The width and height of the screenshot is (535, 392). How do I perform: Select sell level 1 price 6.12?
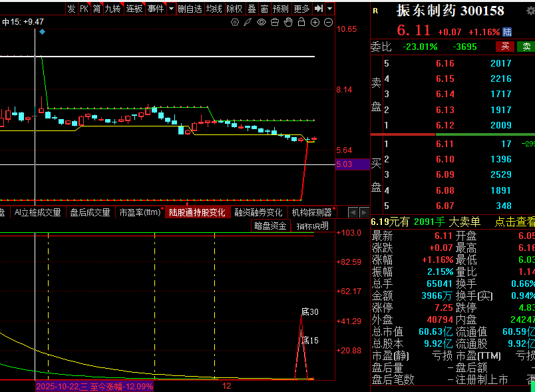coord(445,125)
